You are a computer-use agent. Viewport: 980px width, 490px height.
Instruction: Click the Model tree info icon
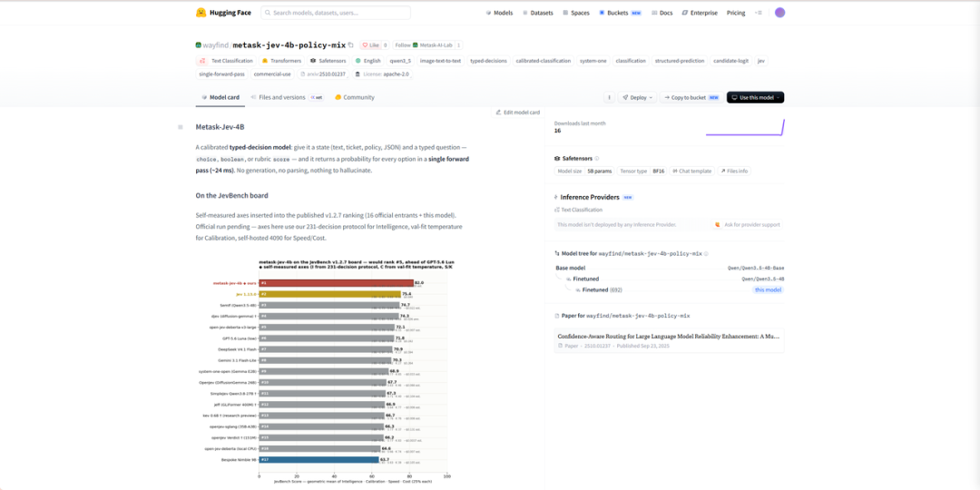tap(706, 254)
